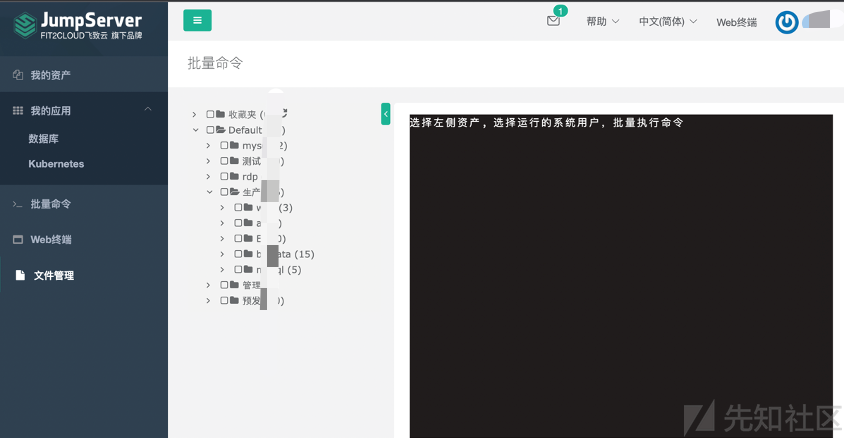Check the 预发 checkbox
This screenshot has height=438, width=844.
(224, 300)
